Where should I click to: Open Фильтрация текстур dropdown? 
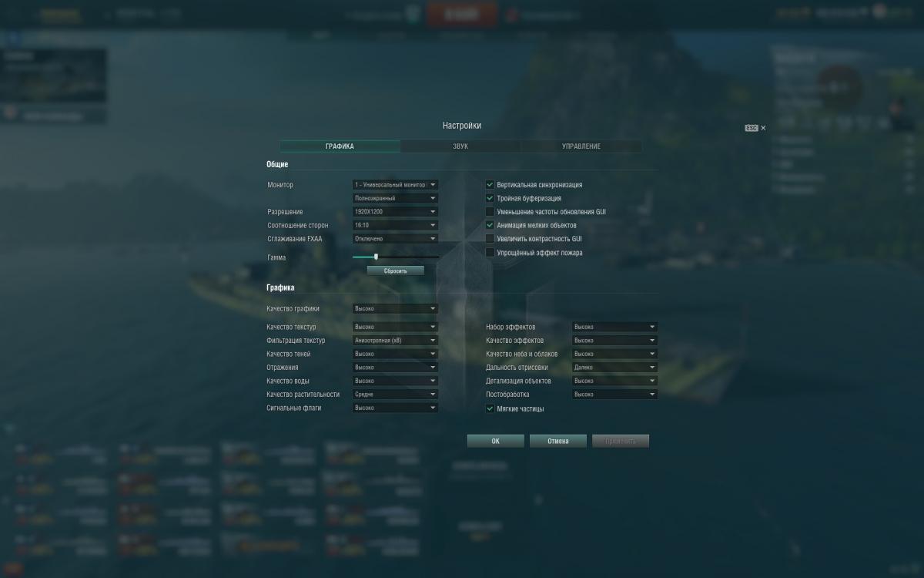(x=395, y=341)
